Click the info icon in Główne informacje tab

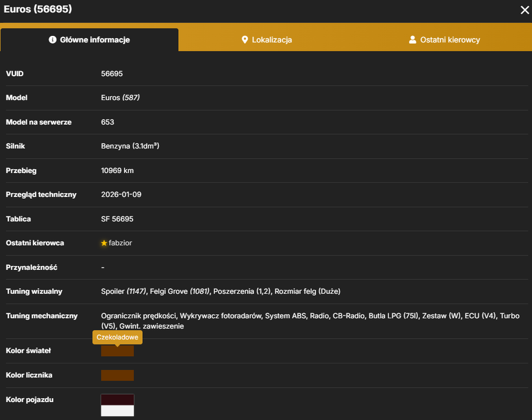(x=52, y=40)
